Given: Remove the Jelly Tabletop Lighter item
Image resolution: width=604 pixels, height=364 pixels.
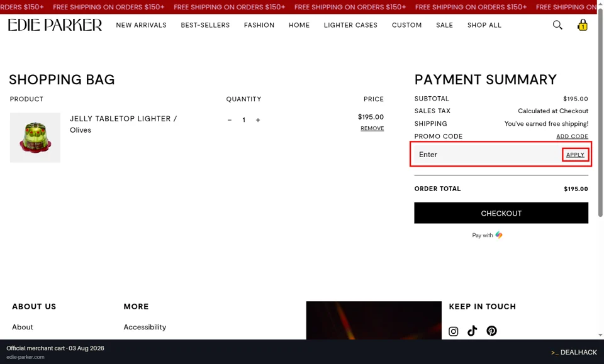Looking at the screenshot, I should 372,128.
